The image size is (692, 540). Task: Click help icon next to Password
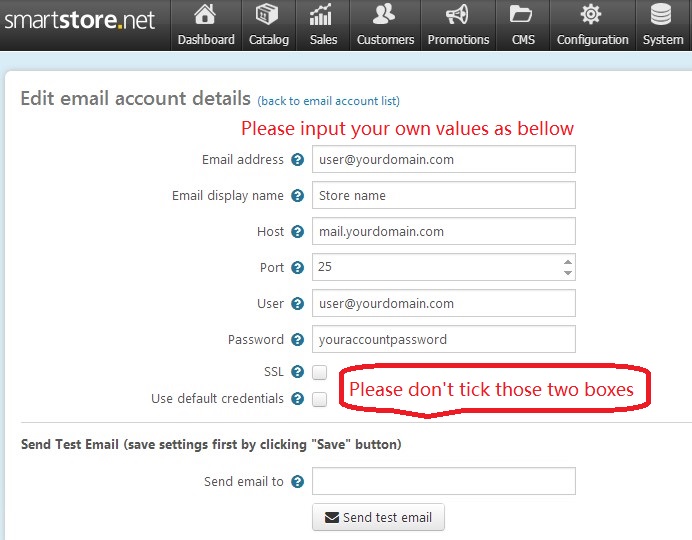(297, 340)
